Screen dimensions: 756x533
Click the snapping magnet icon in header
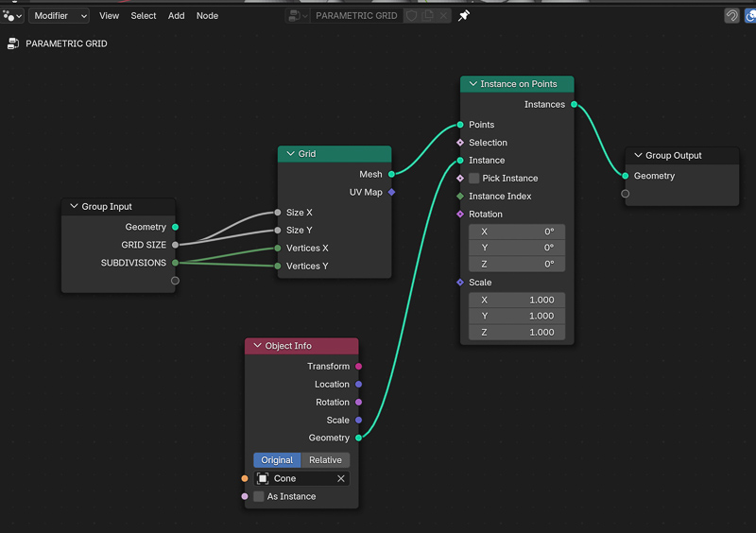(x=731, y=16)
